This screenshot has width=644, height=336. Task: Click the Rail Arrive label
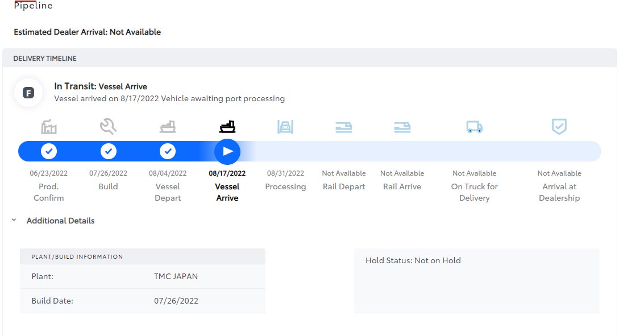402,186
